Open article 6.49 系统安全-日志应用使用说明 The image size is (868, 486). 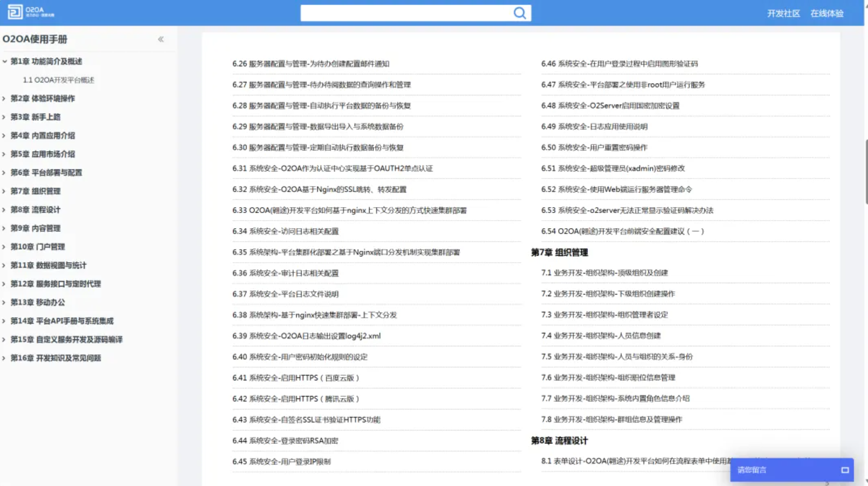tap(594, 127)
